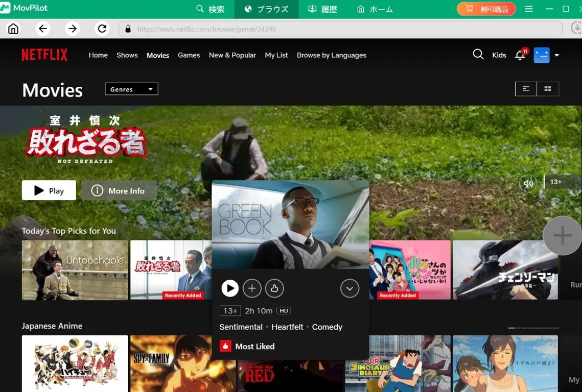Play the featured title Not Defeated
The height and width of the screenshot is (392, 582).
pos(49,190)
